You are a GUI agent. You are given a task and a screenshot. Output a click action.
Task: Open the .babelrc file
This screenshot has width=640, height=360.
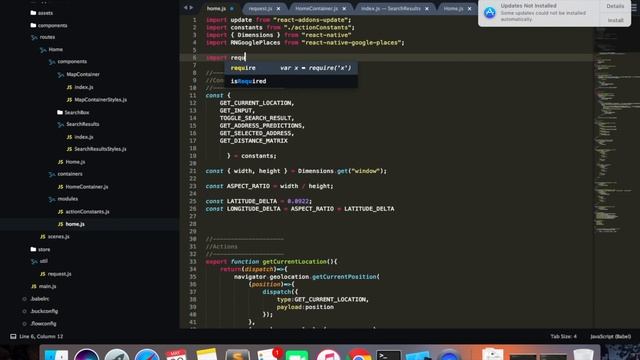click(x=36, y=299)
